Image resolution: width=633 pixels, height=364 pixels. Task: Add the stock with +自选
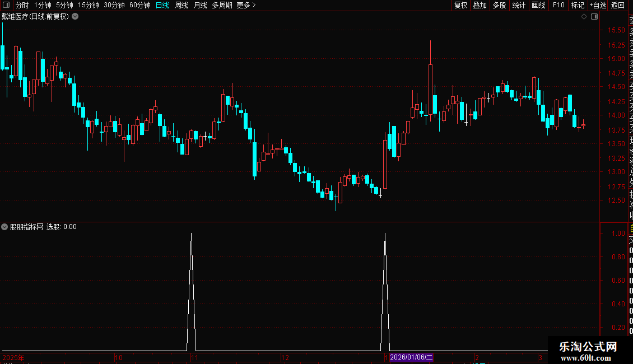point(598,5)
